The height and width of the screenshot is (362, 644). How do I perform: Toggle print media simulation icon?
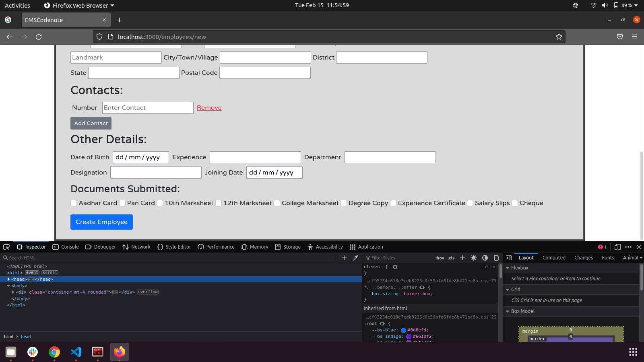[x=496, y=258]
